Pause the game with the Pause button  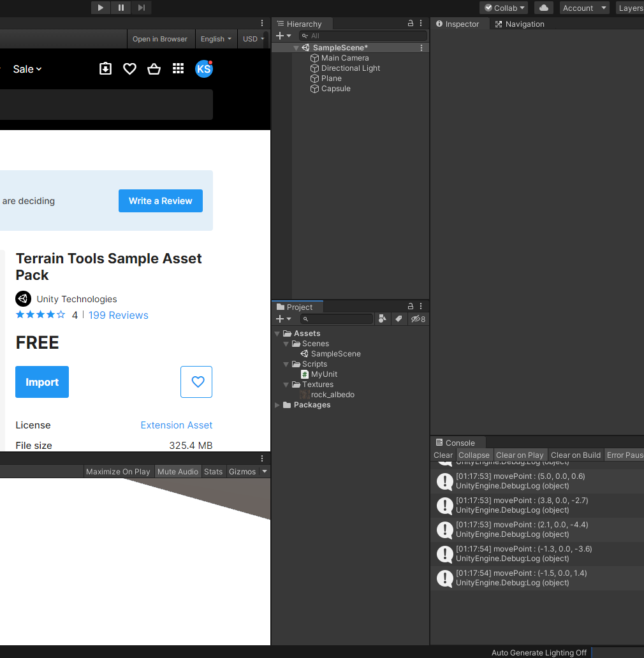tap(121, 8)
